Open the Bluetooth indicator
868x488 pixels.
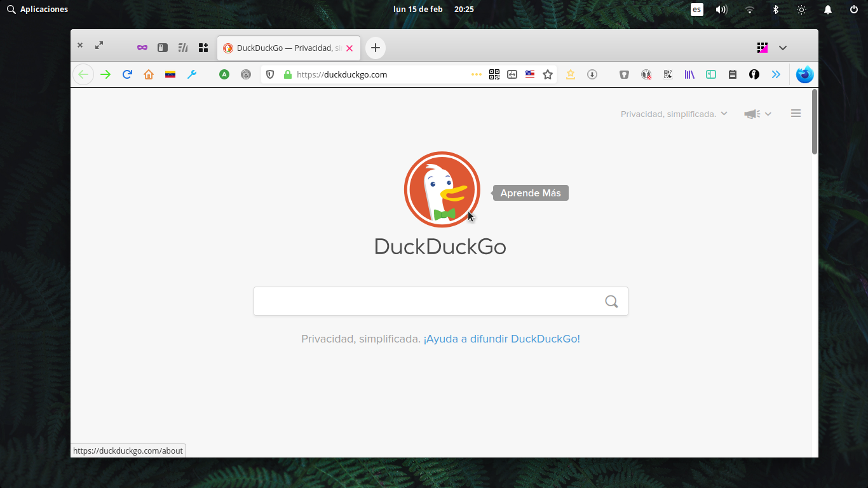click(775, 10)
